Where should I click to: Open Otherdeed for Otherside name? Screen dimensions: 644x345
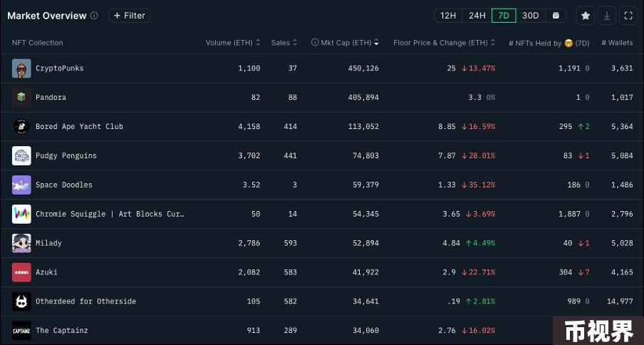(x=85, y=302)
